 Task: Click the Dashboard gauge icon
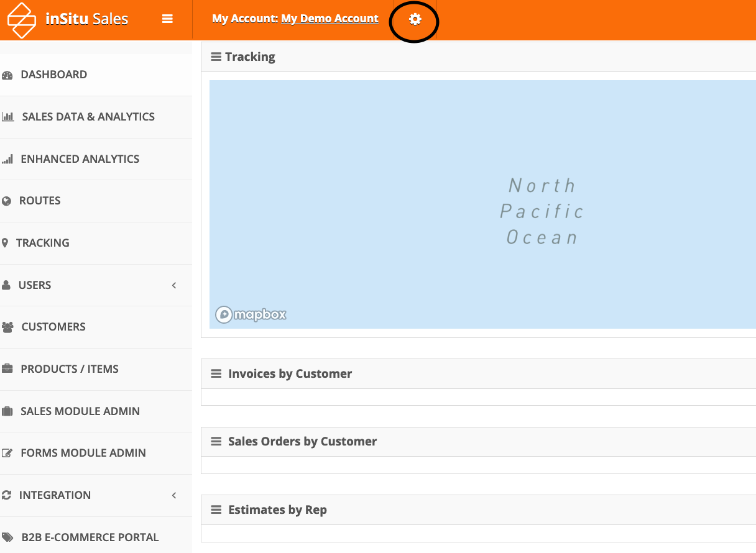pyautogui.click(x=7, y=75)
